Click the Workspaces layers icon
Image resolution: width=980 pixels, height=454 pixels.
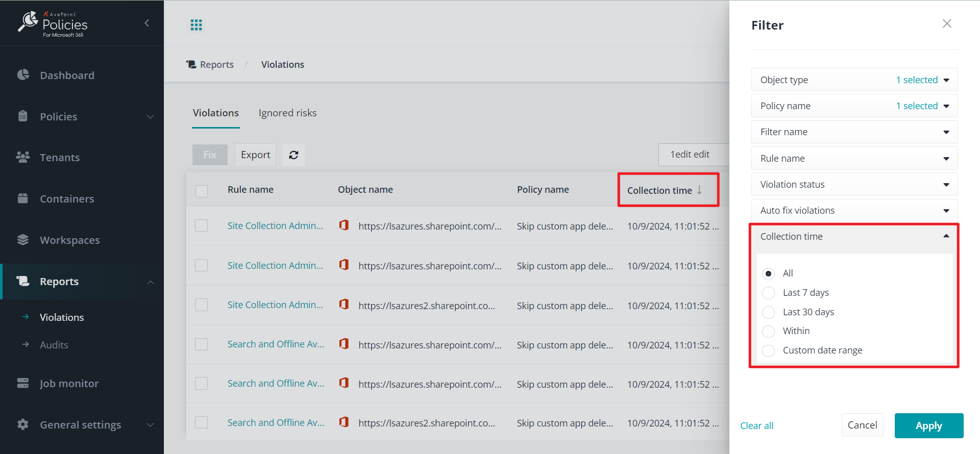tap(23, 240)
